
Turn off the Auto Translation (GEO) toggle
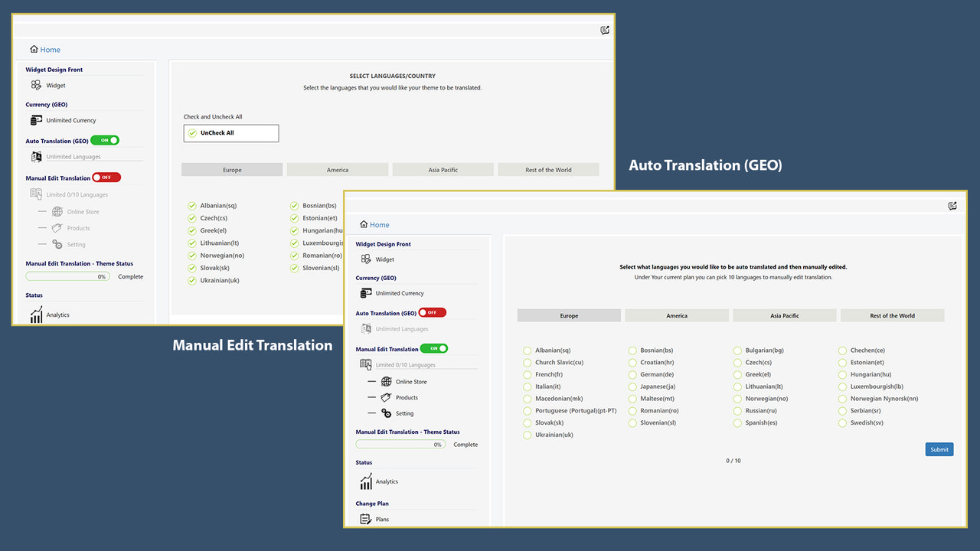[x=106, y=140]
